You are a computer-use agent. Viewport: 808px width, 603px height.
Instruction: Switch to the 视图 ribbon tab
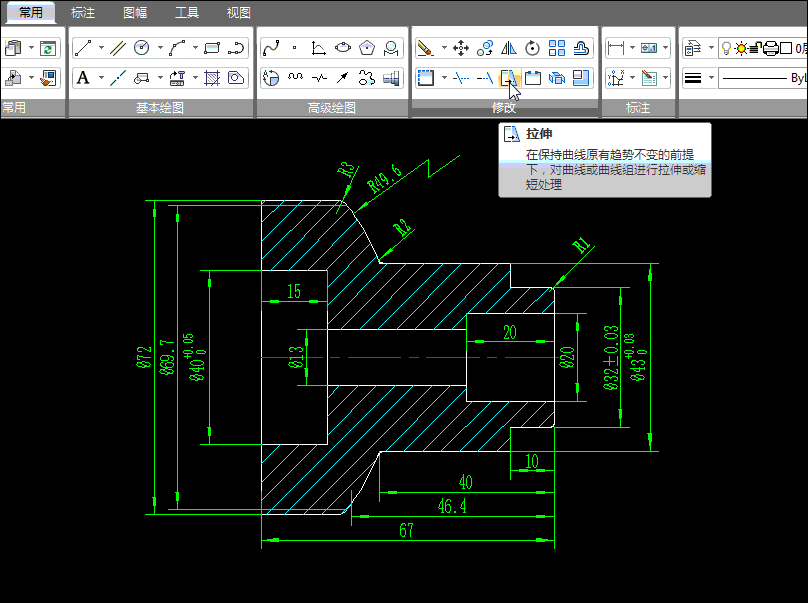239,12
